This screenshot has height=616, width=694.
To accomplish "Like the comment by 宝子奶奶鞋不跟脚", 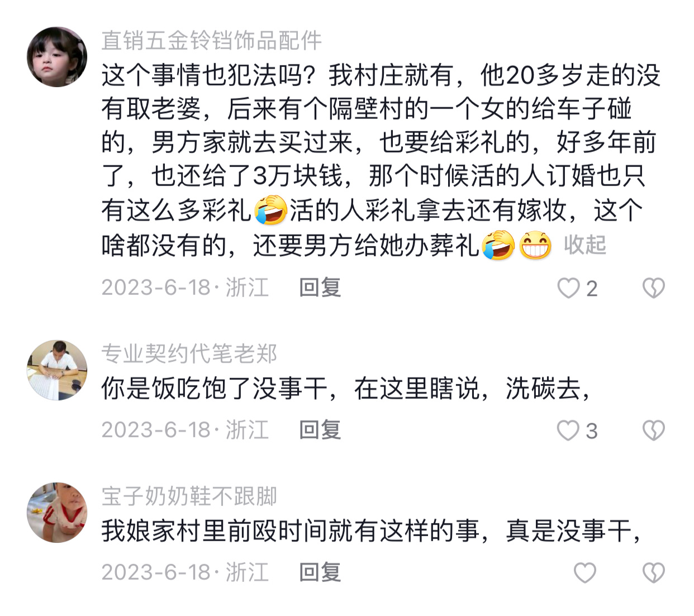I will pos(585,573).
